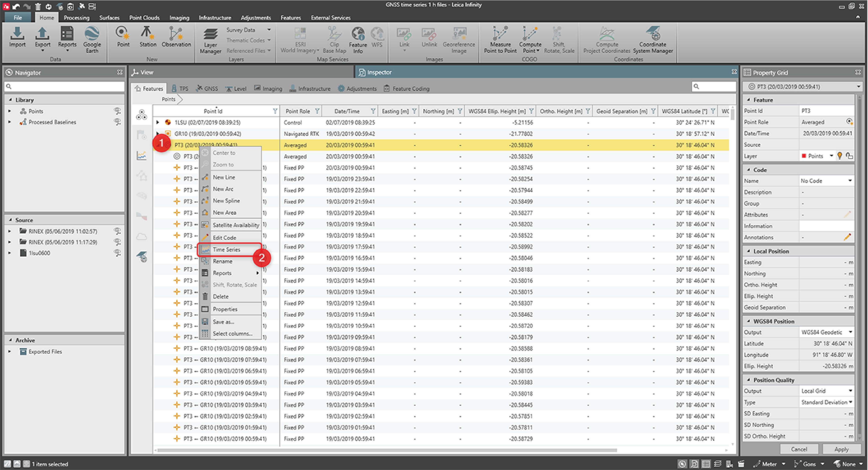The height and width of the screenshot is (470, 868).
Task: Click the Navigator search field
Action: [x=64, y=87]
